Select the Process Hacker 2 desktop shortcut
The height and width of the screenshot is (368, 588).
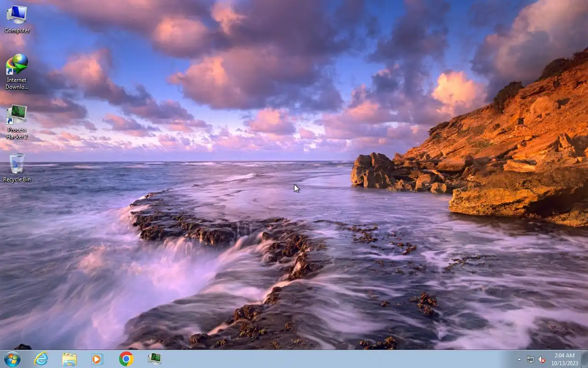(17, 122)
